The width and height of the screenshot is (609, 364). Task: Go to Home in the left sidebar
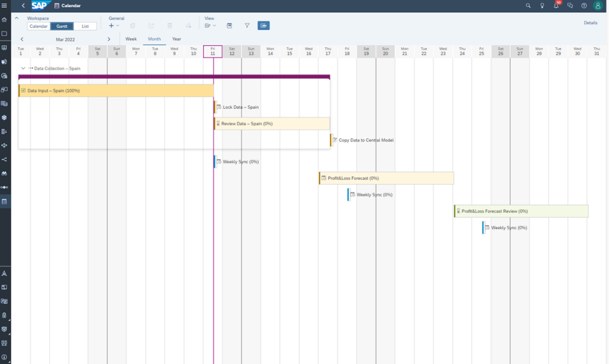point(5,20)
